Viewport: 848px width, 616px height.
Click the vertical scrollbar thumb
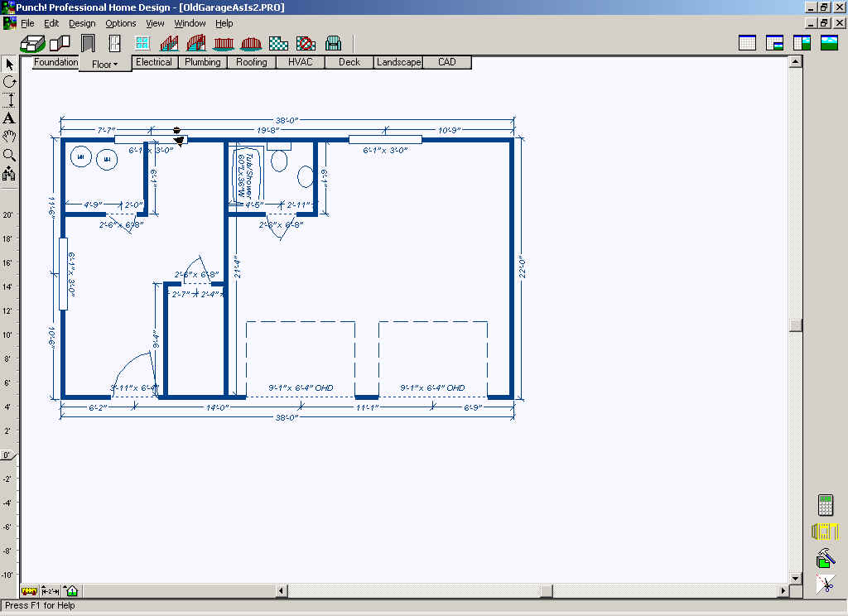(795, 325)
